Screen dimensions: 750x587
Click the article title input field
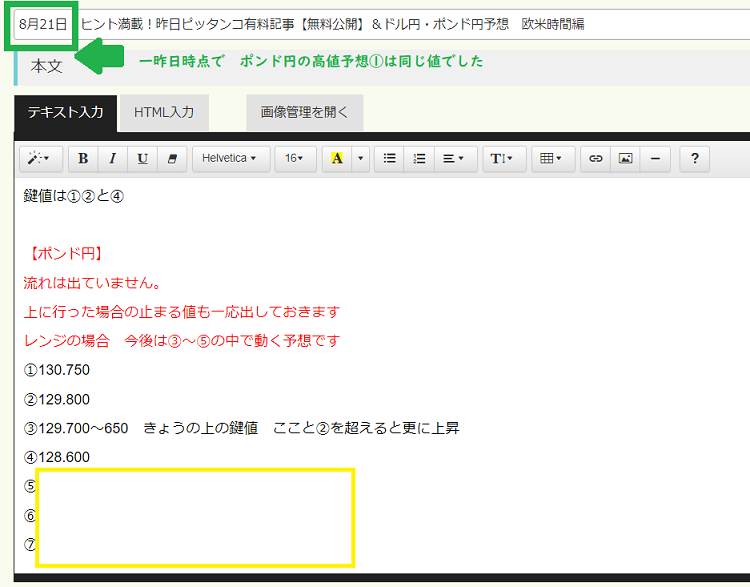tap(382, 24)
